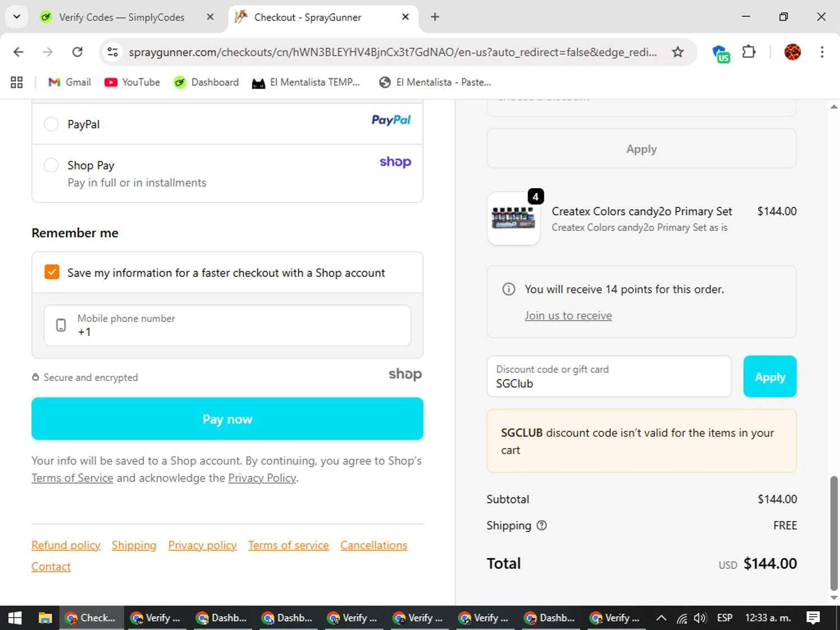Screen dimensions: 840x630
Task: Click the PayPal logo
Action: pyautogui.click(x=391, y=120)
